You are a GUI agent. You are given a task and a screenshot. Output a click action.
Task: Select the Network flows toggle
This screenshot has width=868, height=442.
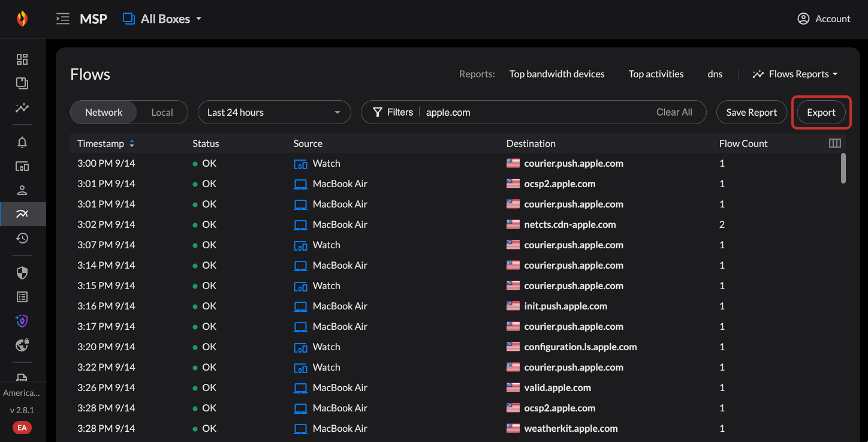[x=104, y=112]
